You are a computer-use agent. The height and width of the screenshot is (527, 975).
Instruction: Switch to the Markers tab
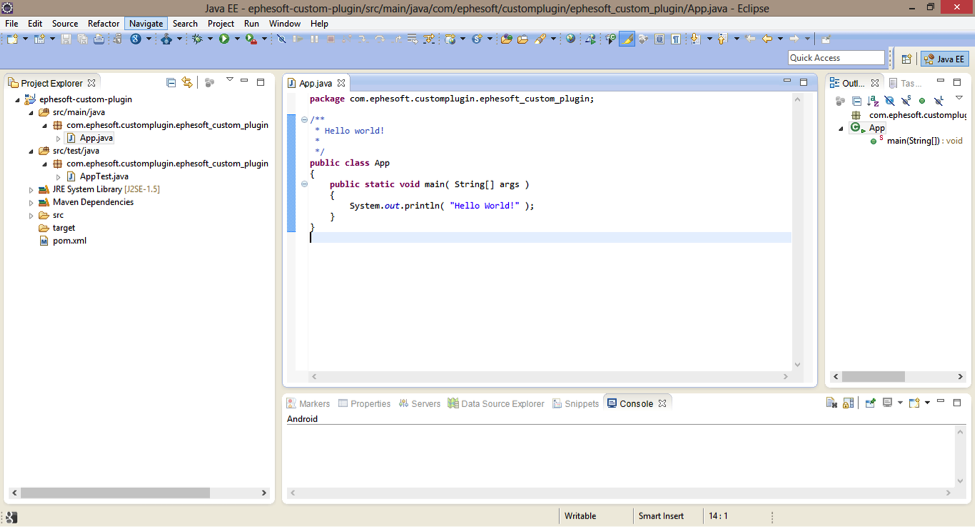pos(308,403)
